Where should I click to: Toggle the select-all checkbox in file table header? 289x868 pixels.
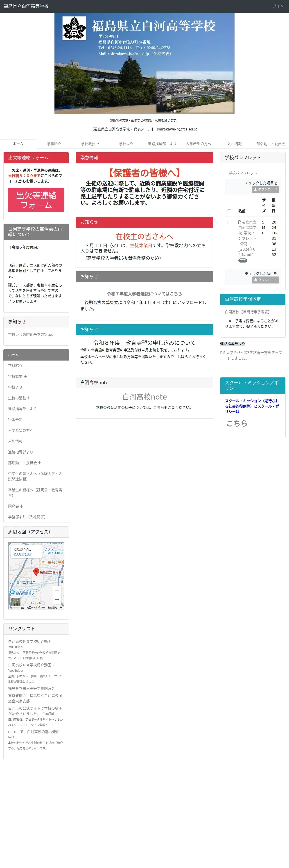[x=229, y=211]
